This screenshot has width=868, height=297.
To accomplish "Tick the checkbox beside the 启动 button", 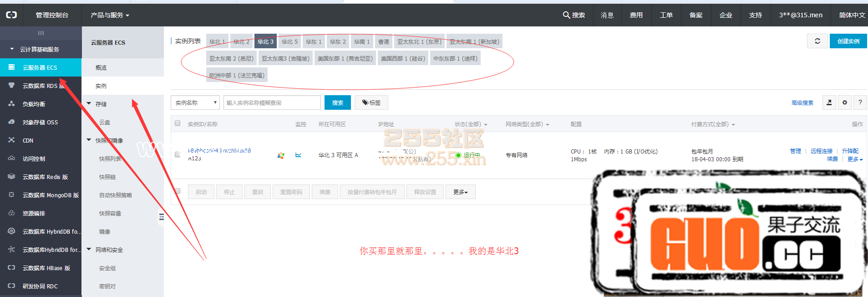I will [x=178, y=191].
